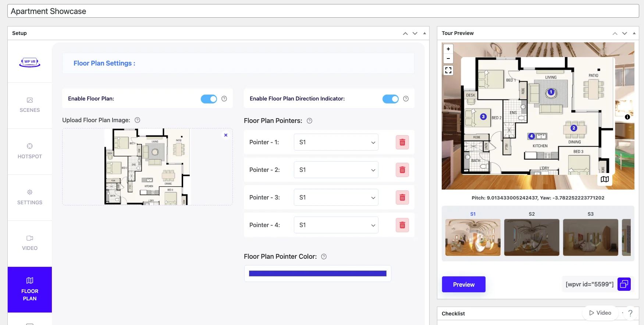Move Setup panel up
The width and height of the screenshot is (644, 325).
(x=405, y=33)
